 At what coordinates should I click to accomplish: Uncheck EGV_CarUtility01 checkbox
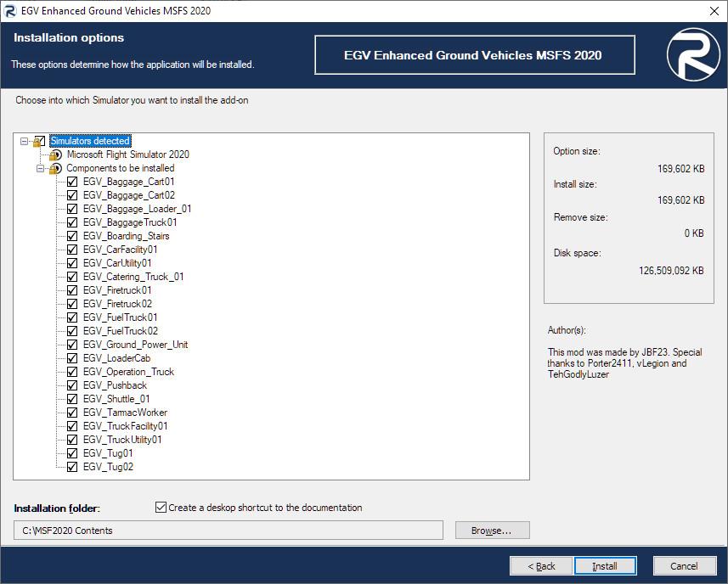click(72, 263)
